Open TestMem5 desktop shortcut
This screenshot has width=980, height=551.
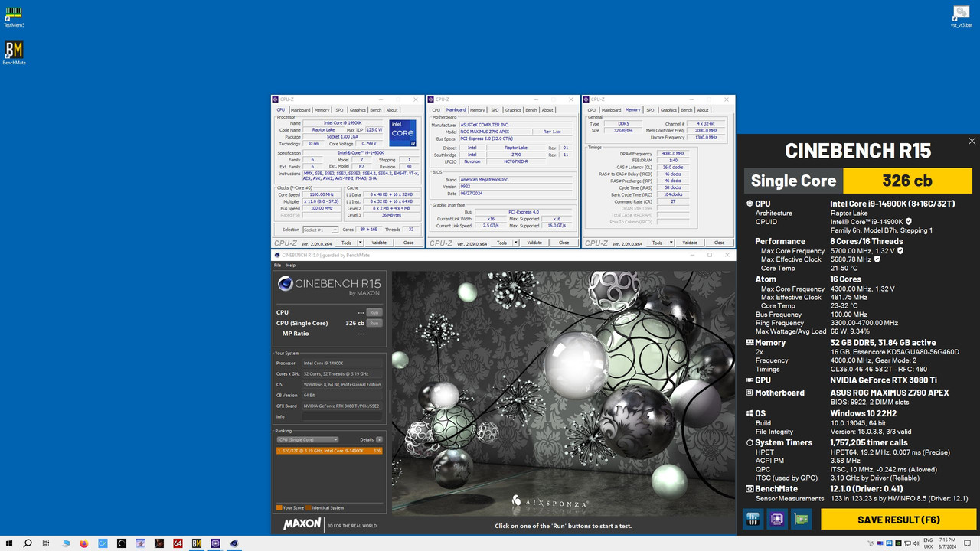(14, 16)
